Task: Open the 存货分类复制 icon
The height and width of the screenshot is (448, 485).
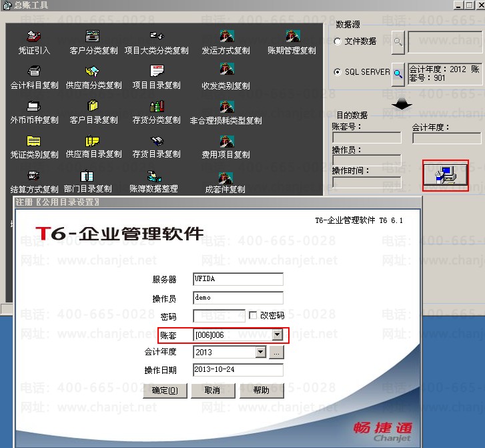Action: (157, 106)
